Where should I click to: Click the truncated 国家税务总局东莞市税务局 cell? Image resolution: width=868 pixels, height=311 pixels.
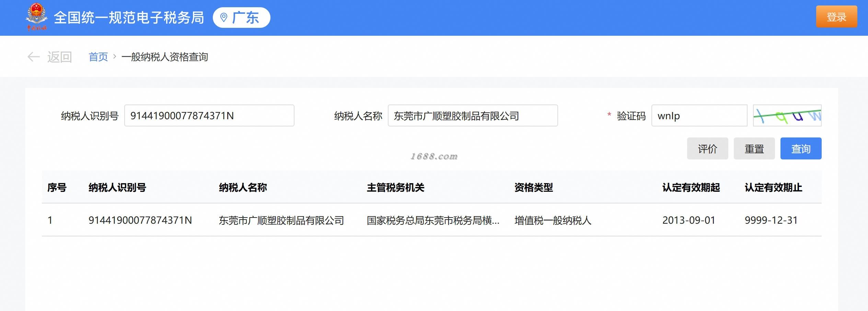point(433,220)
